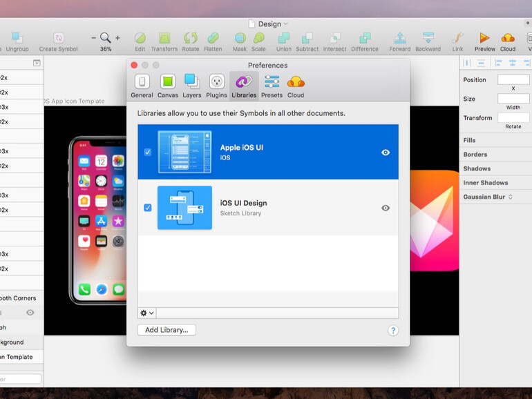The image size is (532, 399).
Task: Toggle layer visibility eye in layer list
Action: [30, 313]
